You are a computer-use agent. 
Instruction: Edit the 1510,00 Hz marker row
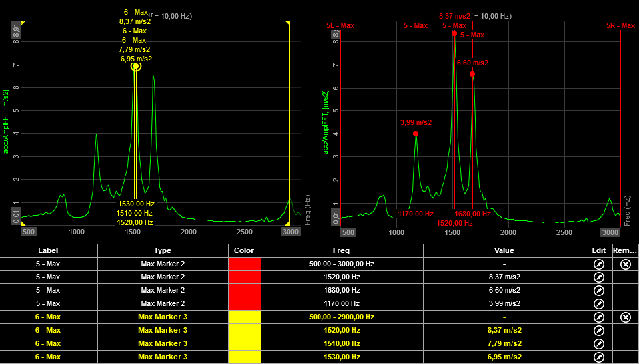598,343
